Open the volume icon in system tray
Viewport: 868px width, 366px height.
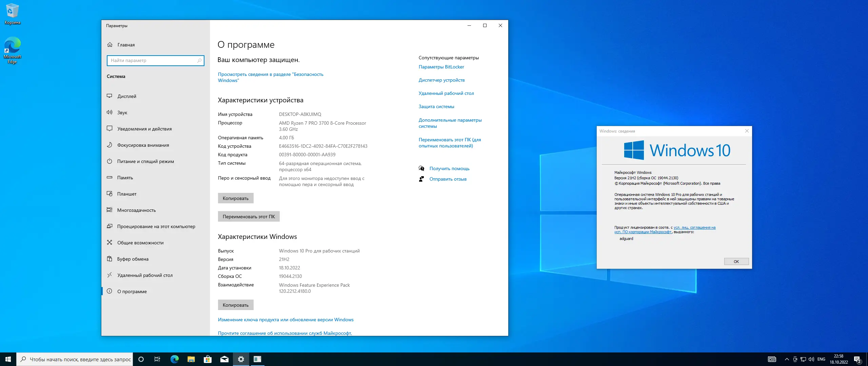pos(811,359)
